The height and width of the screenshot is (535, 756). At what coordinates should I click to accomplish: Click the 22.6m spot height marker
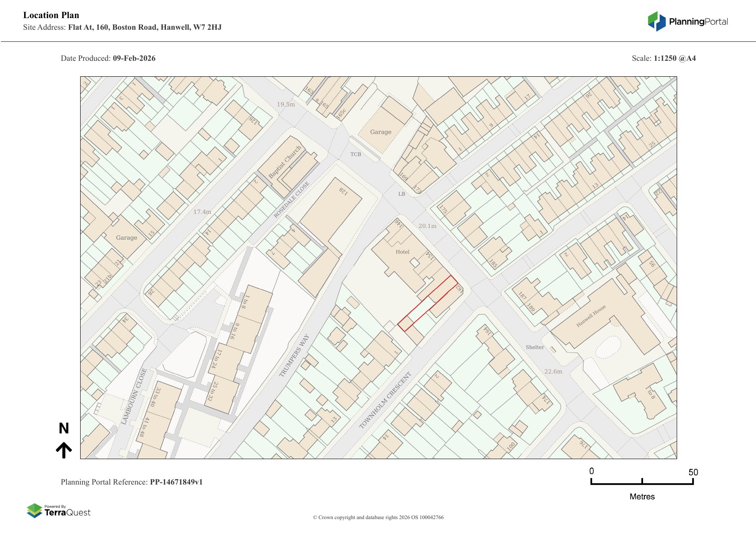[x=553, y=371]
